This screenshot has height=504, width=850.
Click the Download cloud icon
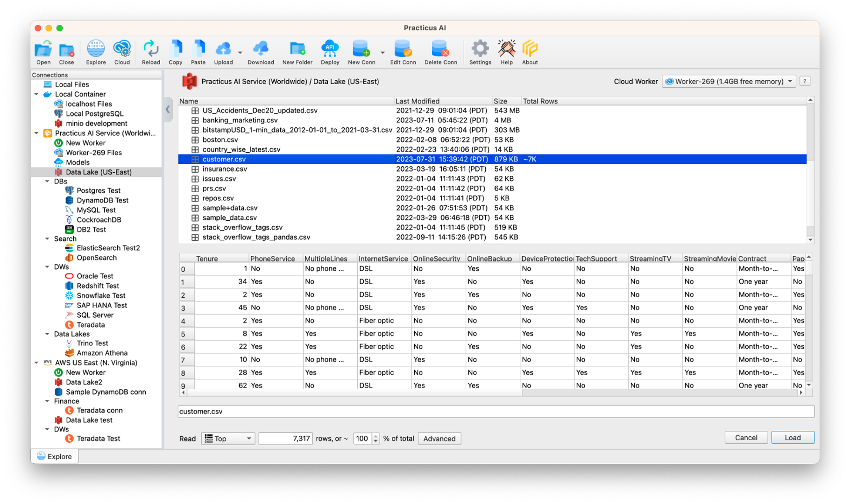[260, 49]
